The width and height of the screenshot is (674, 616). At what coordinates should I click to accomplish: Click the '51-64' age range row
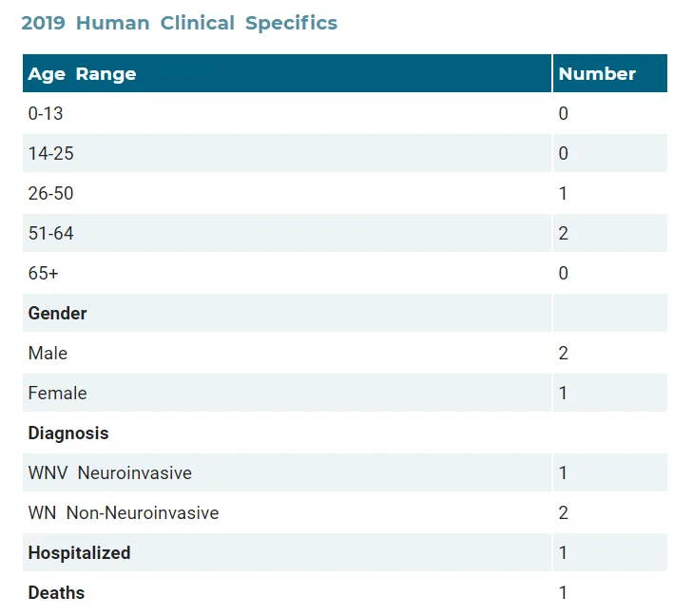(x=345, y=233)
